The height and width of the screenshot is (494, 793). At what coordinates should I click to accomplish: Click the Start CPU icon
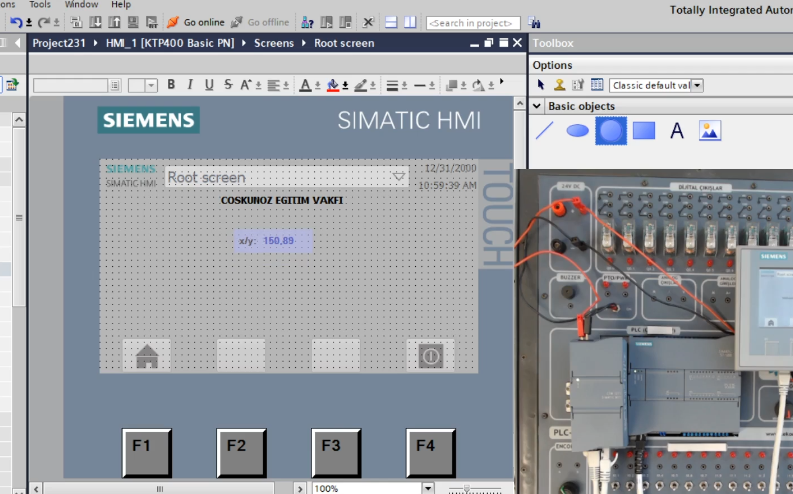(x=327, y=22)
